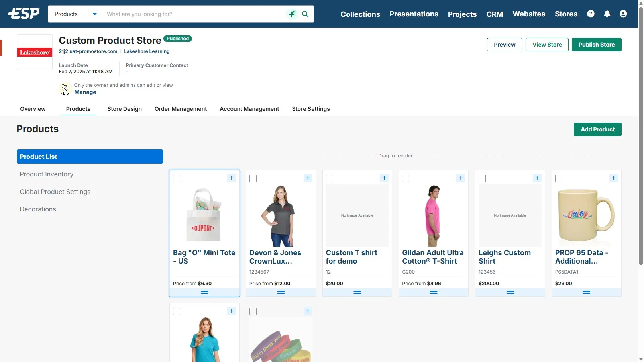The image size is (644, 362).
Task: Switch to the Order Management tab
Action: coord(181,109)
